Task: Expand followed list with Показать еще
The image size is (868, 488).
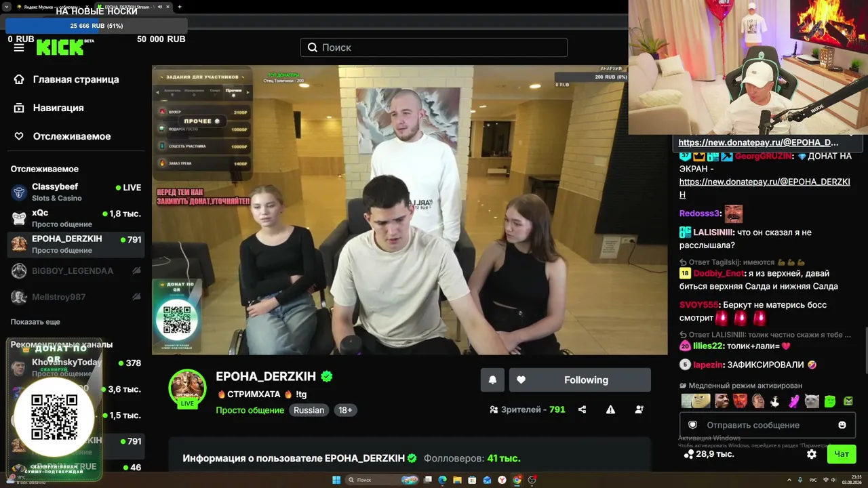Action: [x=35, y=322]
